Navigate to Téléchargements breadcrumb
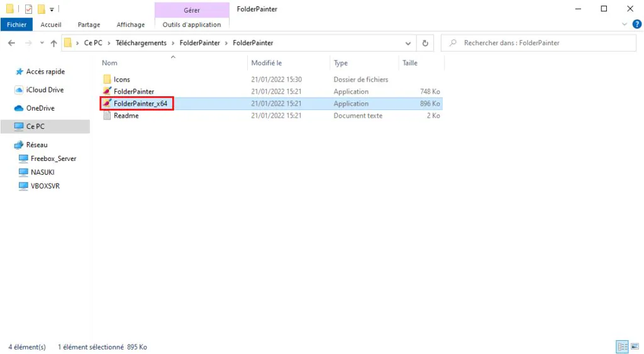The height and width of the screenshot is (354, 644). pos(141,43)
